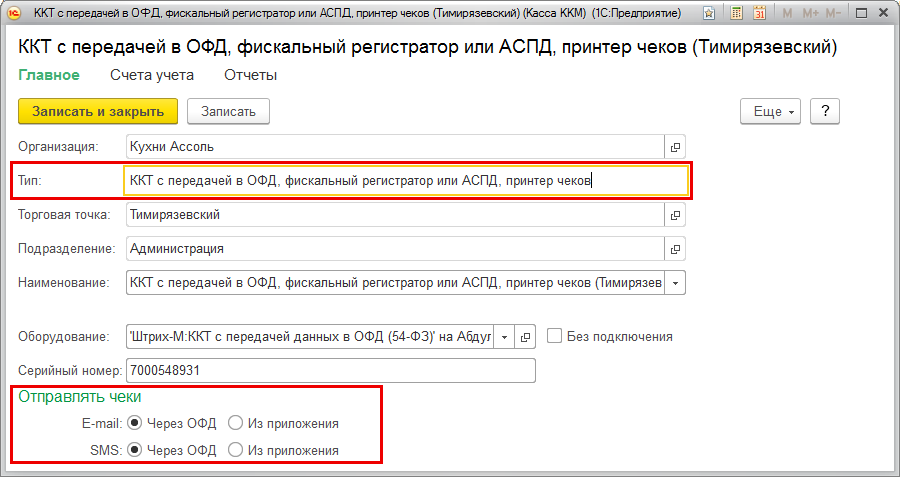This screenshot has height=477, width=900.
Task: Add window to favorites star icon
Action: (709, 13)
